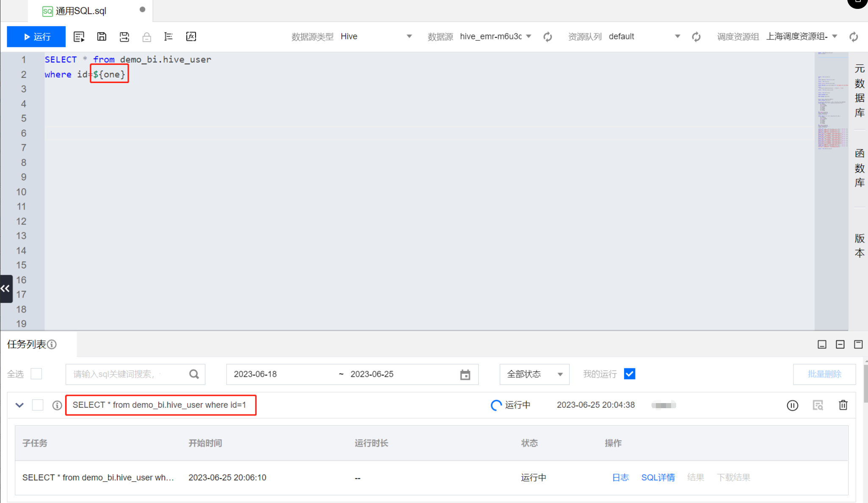Image resolution: width=868 pixels, height=503 pixels.
Task: Switch to the 通用SQL.sql tab
Action: 81,11
